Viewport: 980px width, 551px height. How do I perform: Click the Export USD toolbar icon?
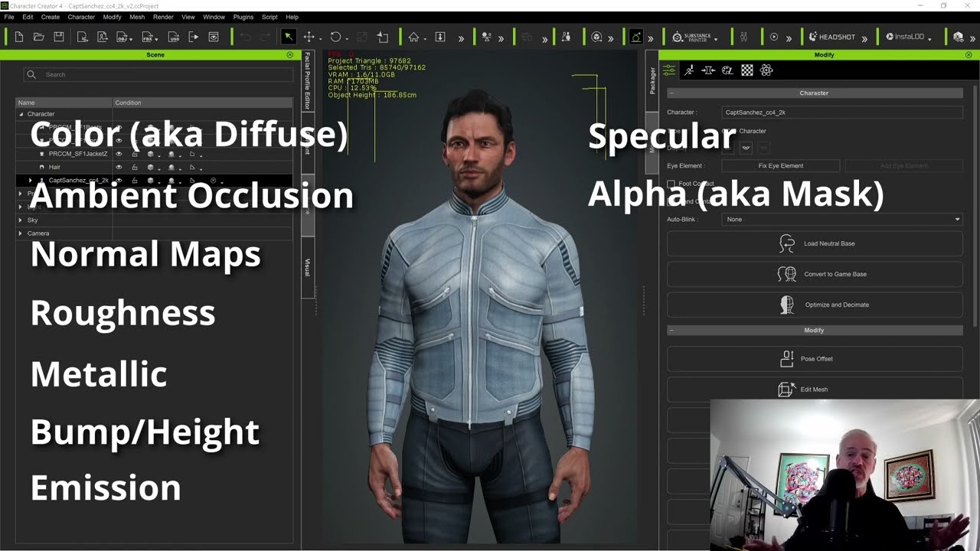[174, 37]
